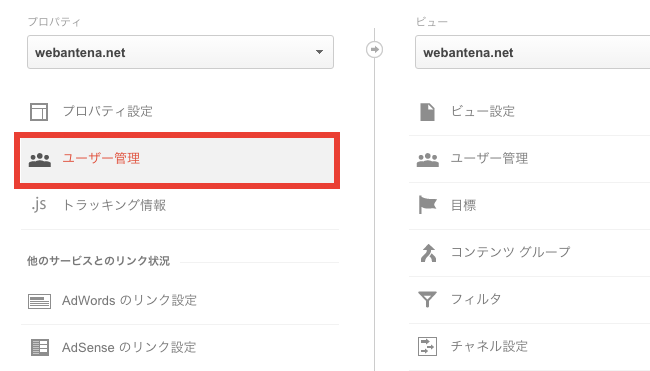The height and width of the screenshot is (371, 650).
Task: Open AdWords のリンク設定
Action: pos(129,300)
